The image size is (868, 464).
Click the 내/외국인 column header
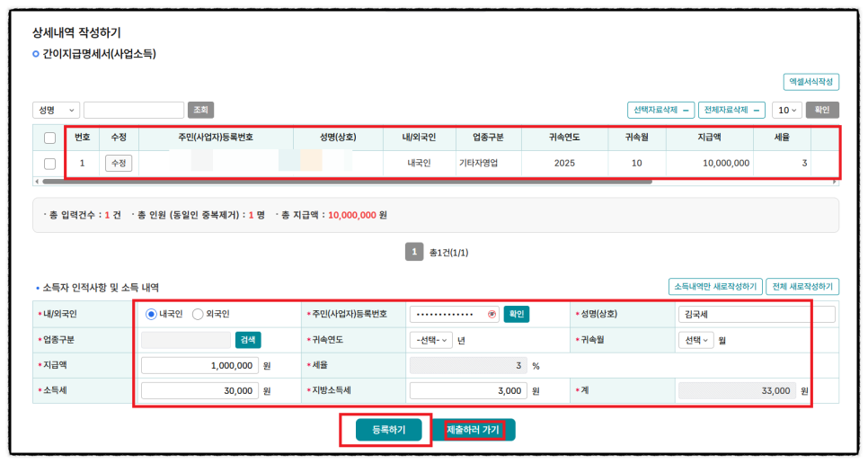419,138
